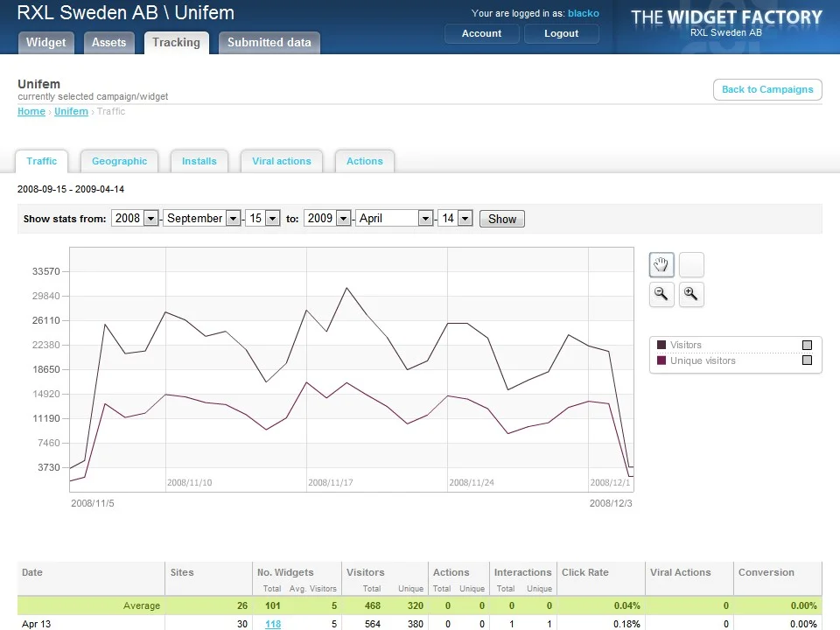Open the end day 14 dropdown

click(455, 218)
